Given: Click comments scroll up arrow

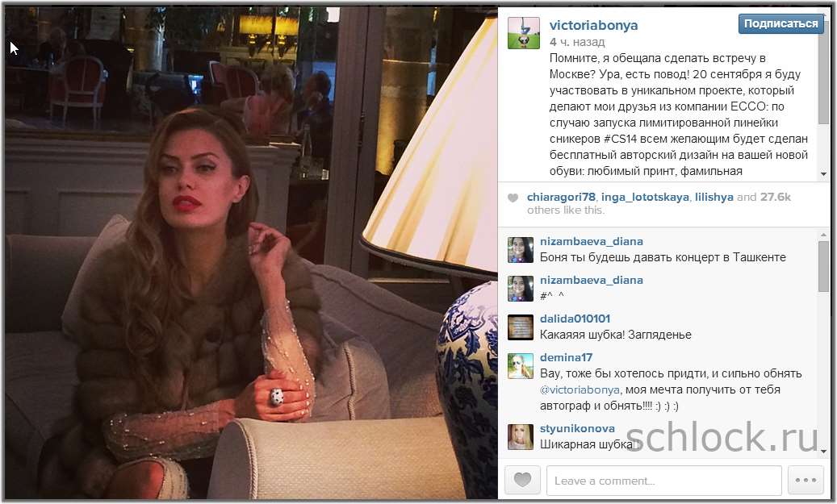Looking at the screenshot, I should point(823,235).
